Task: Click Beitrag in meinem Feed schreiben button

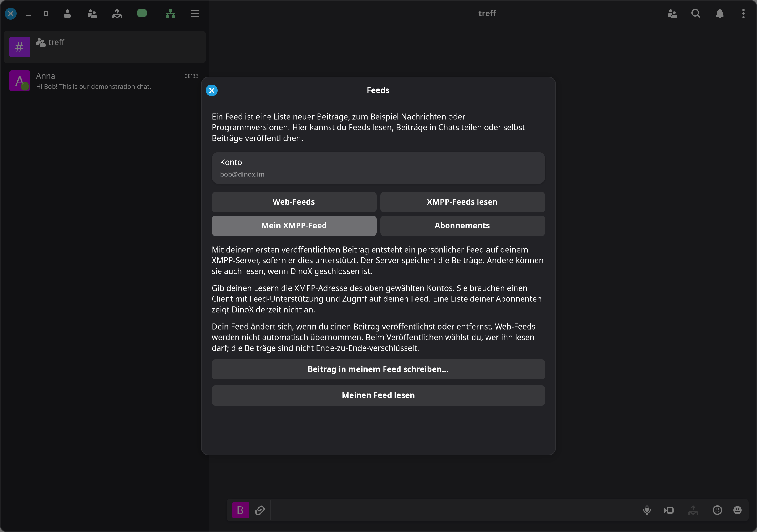Action: click(378, 369)
